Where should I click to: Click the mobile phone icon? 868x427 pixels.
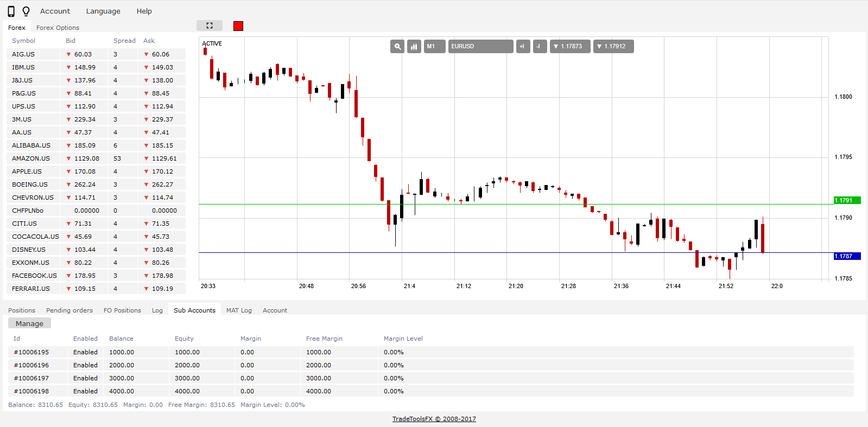pos(11,11)
